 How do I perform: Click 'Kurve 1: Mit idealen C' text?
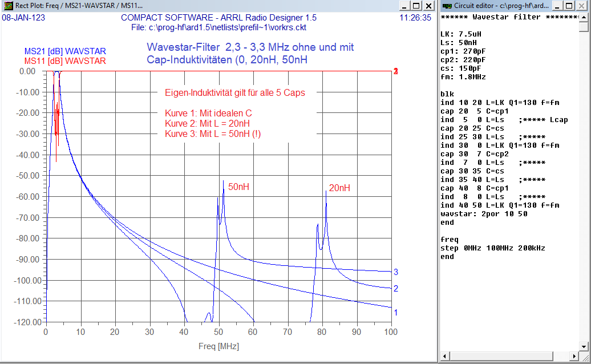coord(208,114)
